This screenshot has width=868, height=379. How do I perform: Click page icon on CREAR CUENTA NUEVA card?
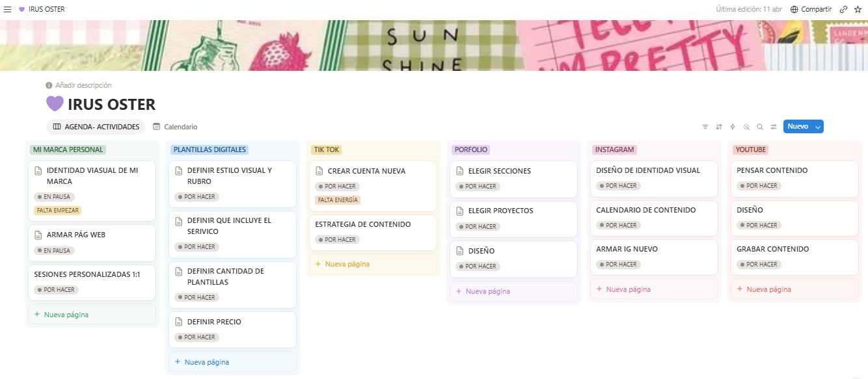319,171
